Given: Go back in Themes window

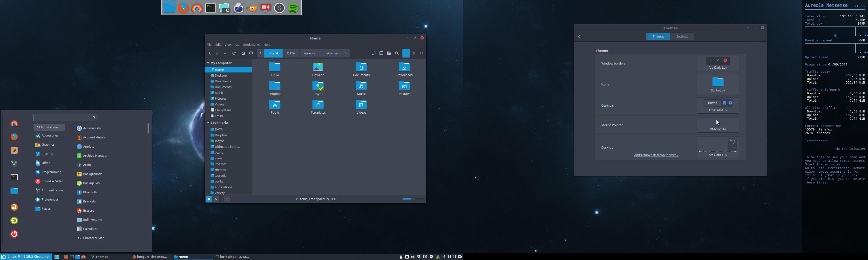Looking at the screenshot, I should [579, 36].
